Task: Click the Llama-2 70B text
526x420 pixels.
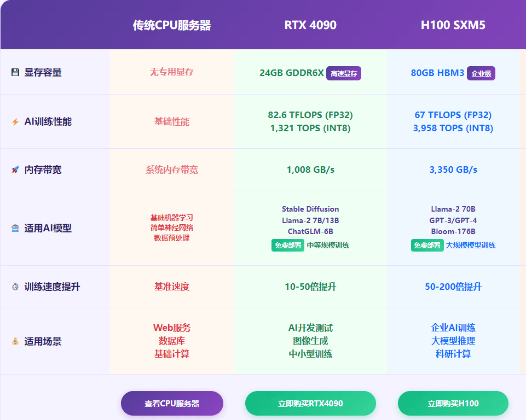Action: point(453,209)
